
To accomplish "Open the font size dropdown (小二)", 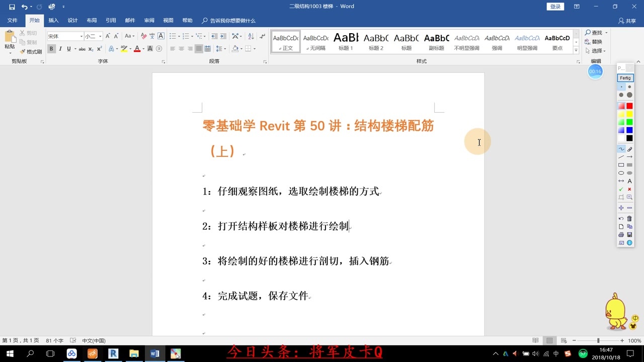I will [x=100, y=36].
